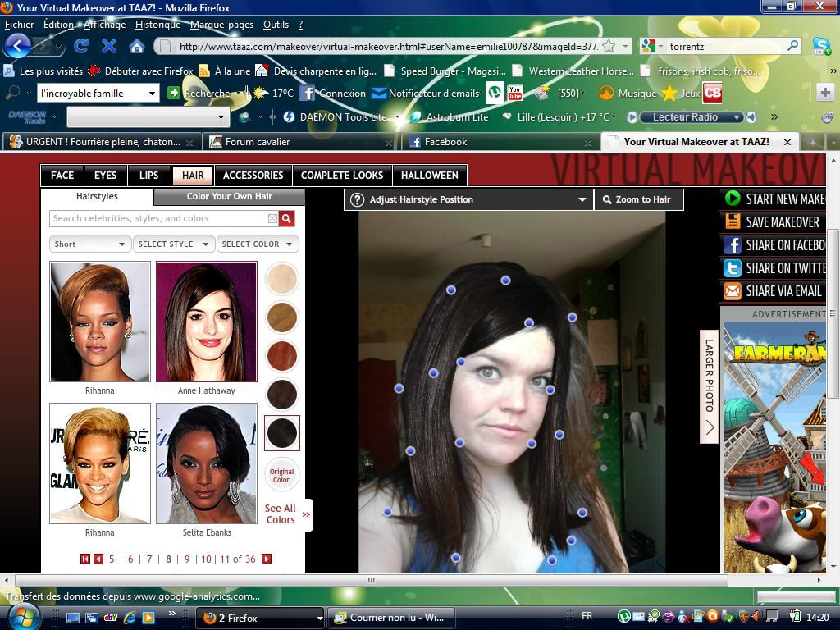
Task: Switch to the LIPS tab
Action: pyautogui.click(x=148, y=175)
